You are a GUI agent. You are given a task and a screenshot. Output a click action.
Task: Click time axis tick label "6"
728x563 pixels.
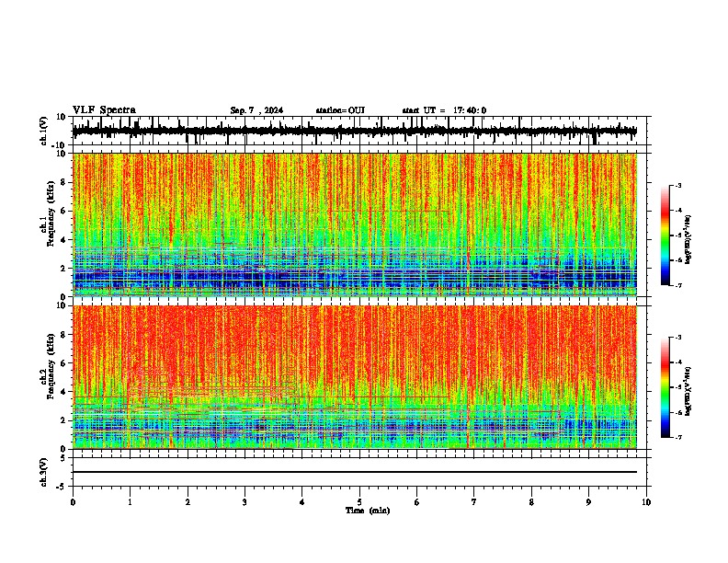417,502
